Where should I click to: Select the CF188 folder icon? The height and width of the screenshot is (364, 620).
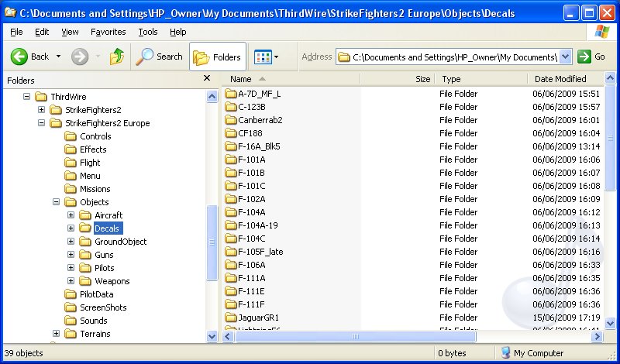(x=230, y=133)
